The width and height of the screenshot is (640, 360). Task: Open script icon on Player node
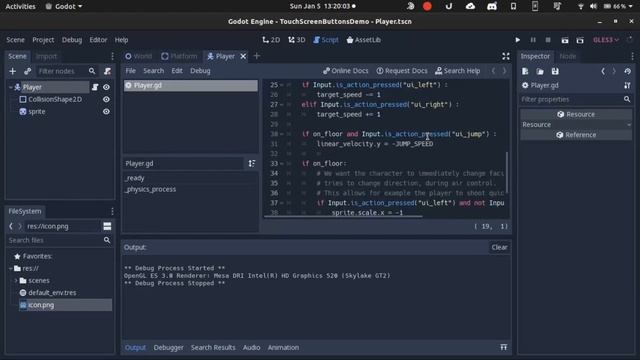95,87
